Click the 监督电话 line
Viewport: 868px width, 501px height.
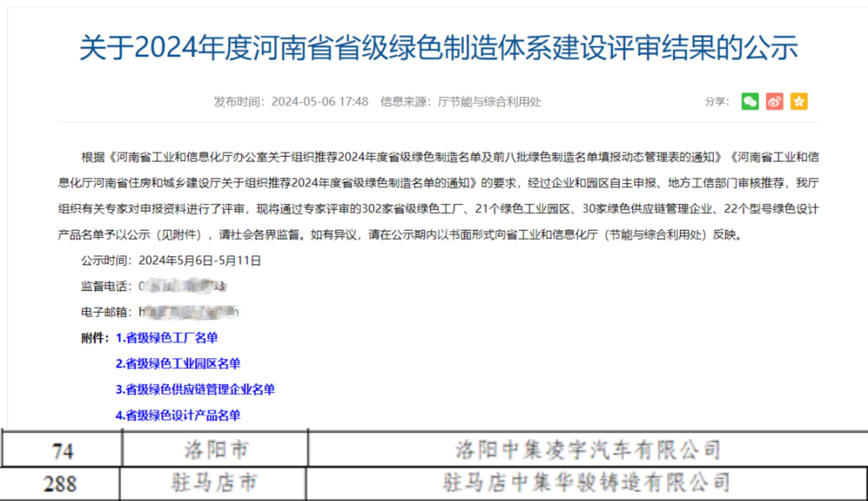pyautogui.click(x=154, y=286)
